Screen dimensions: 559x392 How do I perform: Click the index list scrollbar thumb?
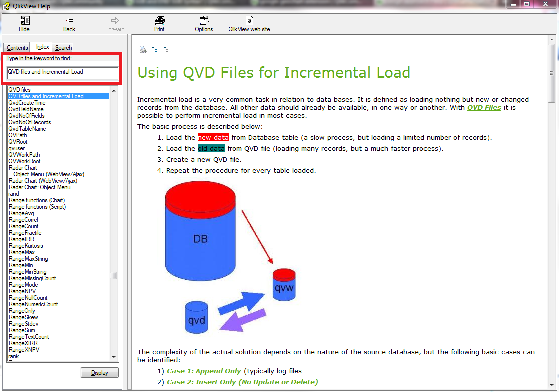pyautogui.click(x=114, y=276)
